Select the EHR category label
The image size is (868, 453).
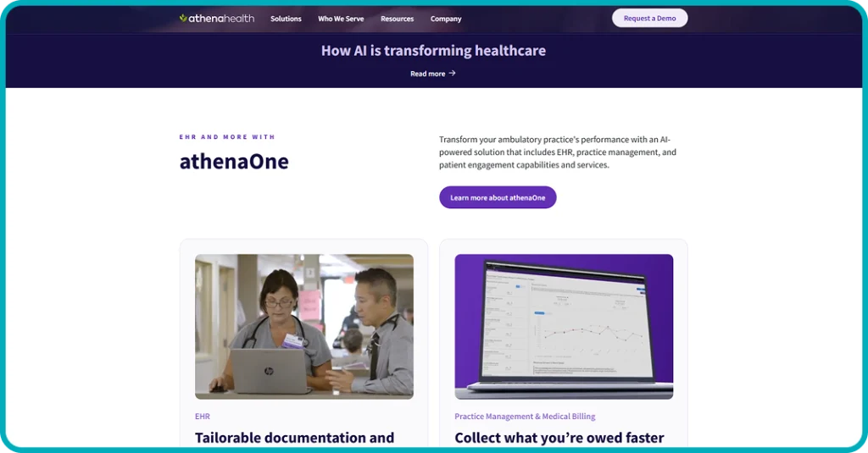(x=203, y=417)
